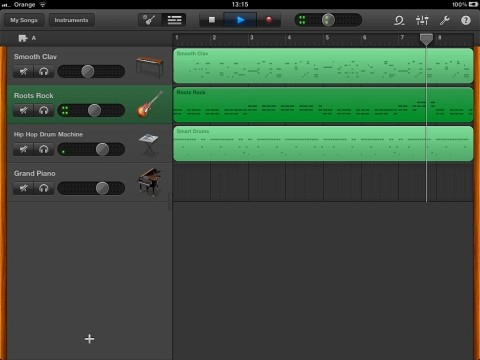Tap the Wi-Fi icon next to Orange
Screen dimensions: 480x360
coord(42,4)
